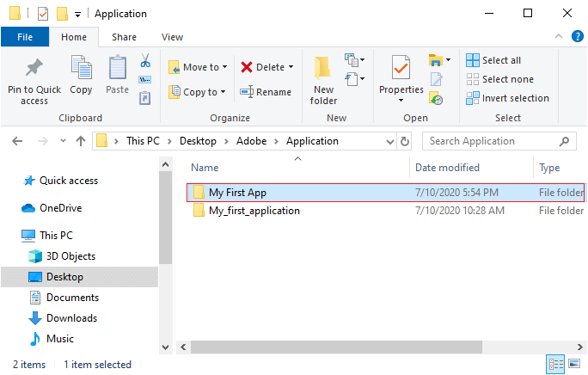Switch to Details view layout

(555, 364)
